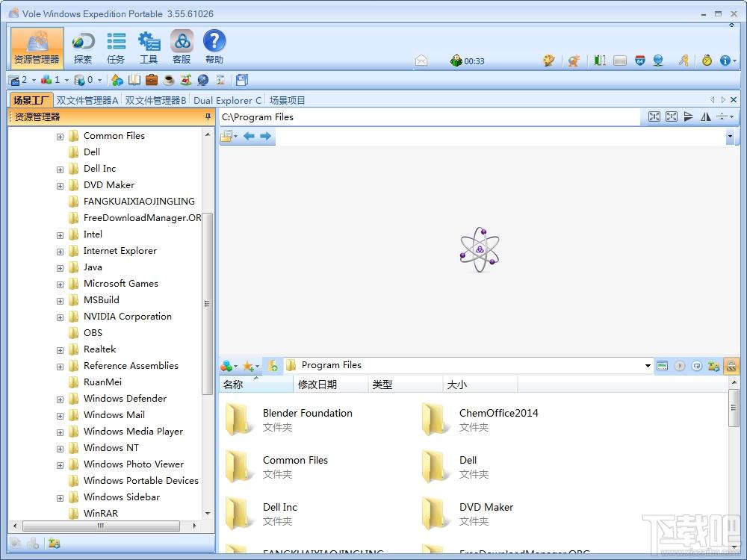
Task: Select the 资源管理器 ribbon button
Action: tap(37, 48)
